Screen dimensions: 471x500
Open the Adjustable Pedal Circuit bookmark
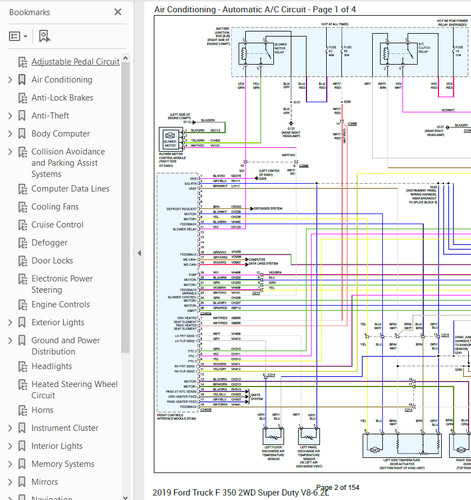[x=75, y=62]
